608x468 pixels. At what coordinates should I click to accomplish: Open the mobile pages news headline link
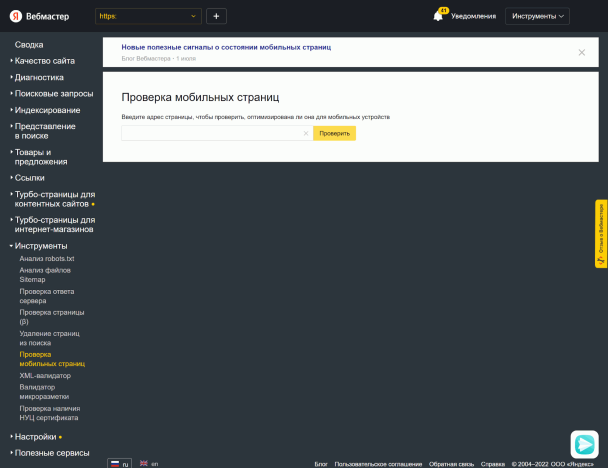click(226, 47)
